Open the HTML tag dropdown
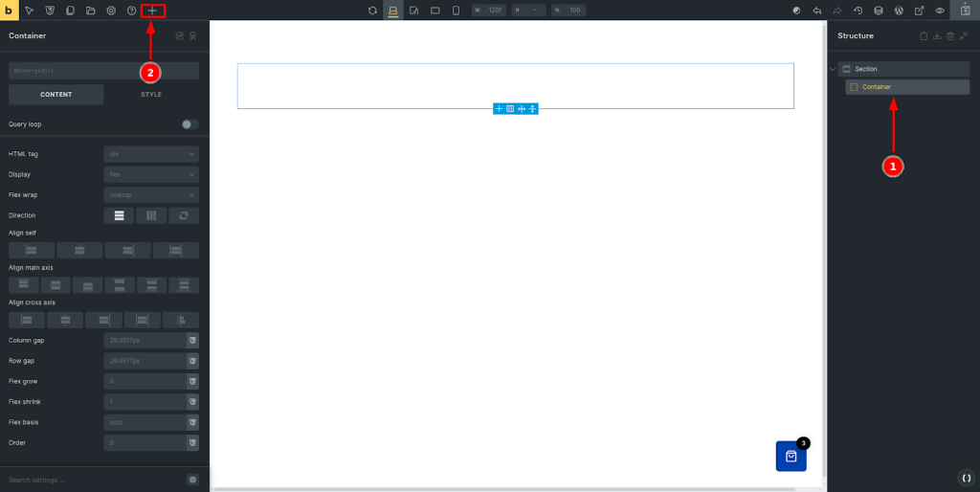This screenshot has height=492, width=980. pyautogui.click(x=151, y=154)
